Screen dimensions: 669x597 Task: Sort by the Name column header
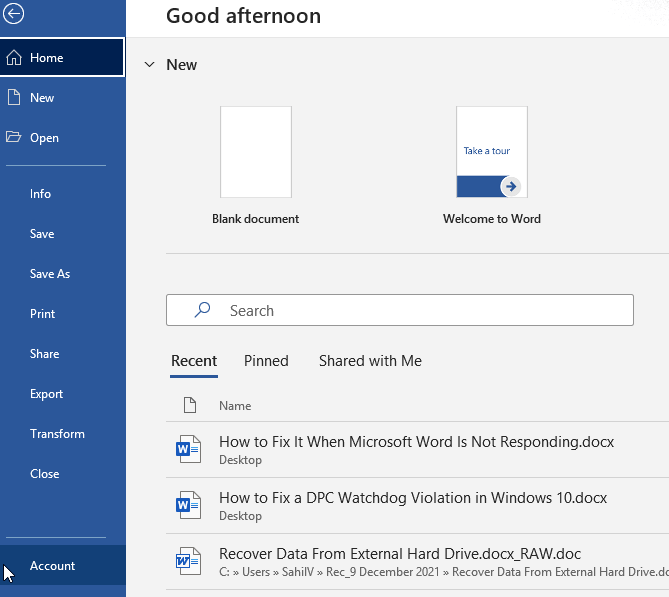tap(235, 405)
